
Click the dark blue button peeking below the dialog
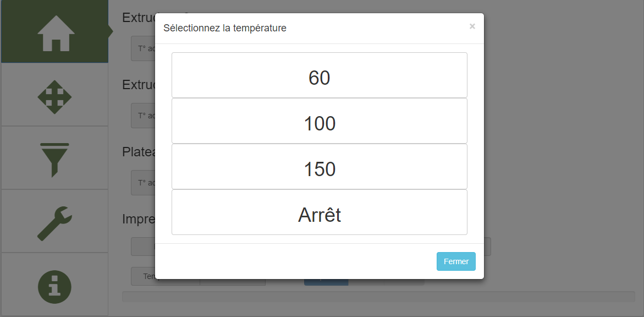[x=326, y=282]
